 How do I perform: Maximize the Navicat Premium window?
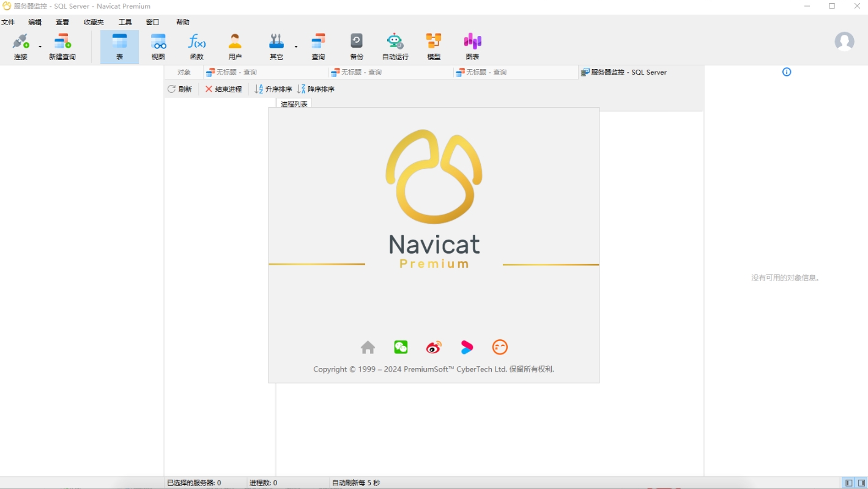pyautogui.click(x=832, y=6)
